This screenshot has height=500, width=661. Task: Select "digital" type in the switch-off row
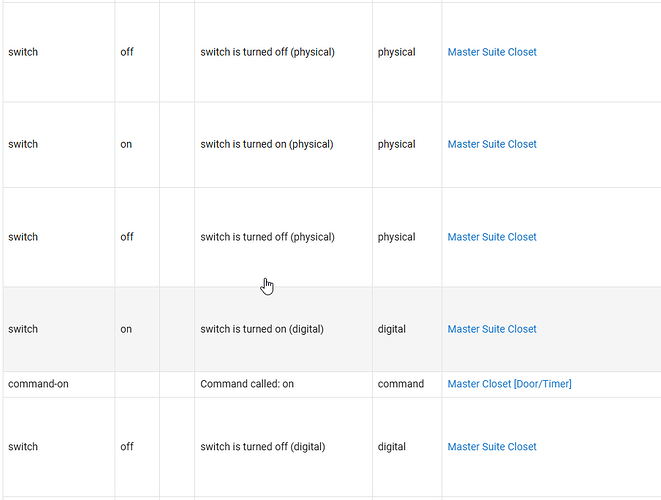tap(392, 447)
